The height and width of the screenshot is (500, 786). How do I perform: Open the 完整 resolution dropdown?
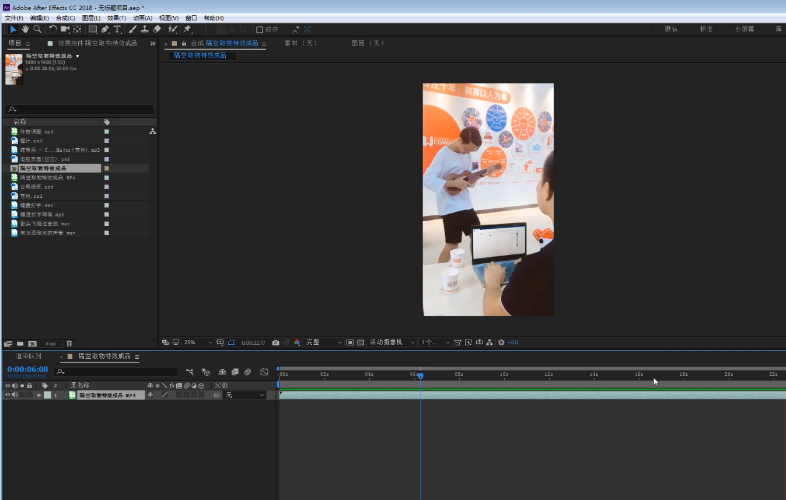pos(324,343)
